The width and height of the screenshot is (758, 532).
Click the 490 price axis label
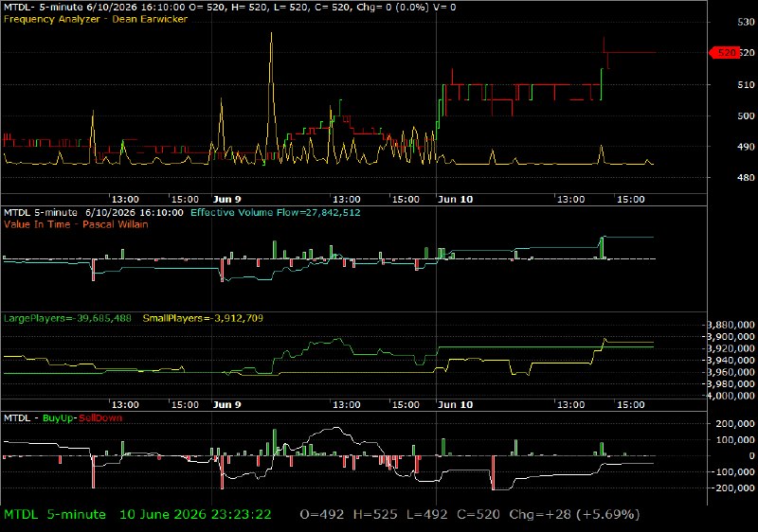746,147
